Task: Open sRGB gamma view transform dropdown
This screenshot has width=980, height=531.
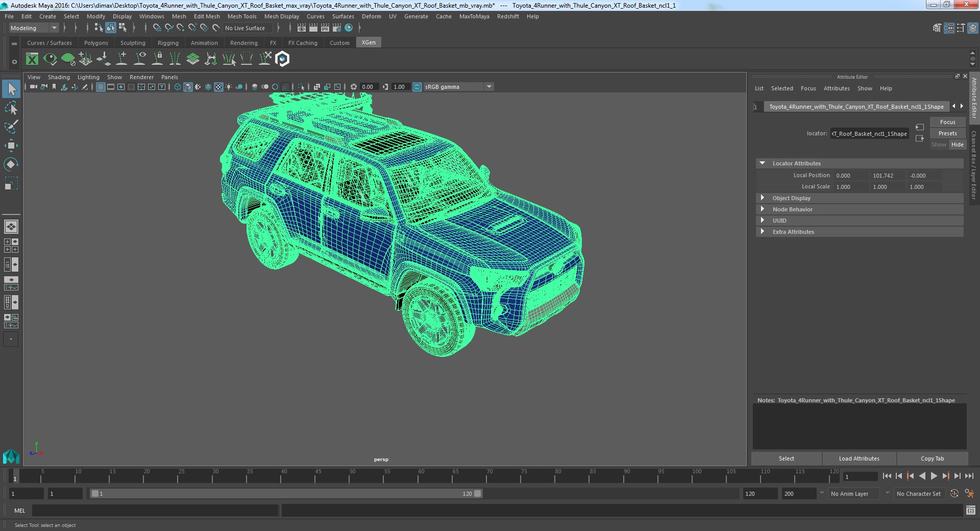Action: point(458,87)
